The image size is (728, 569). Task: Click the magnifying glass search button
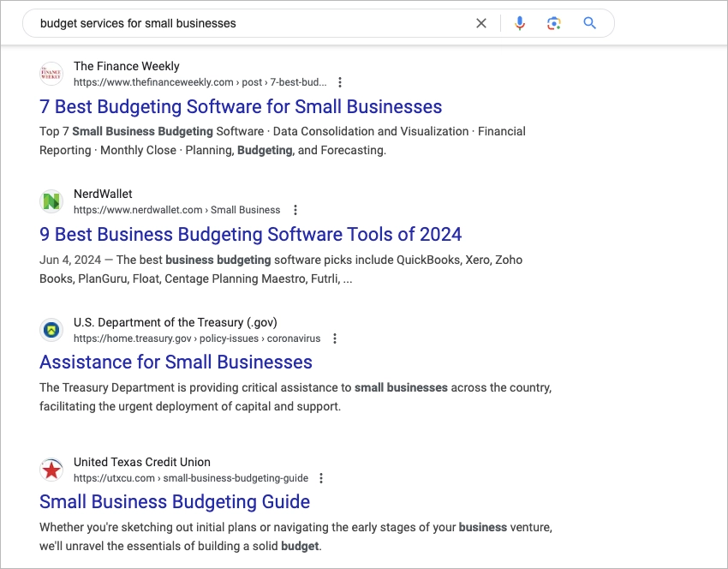pos(589,23)
